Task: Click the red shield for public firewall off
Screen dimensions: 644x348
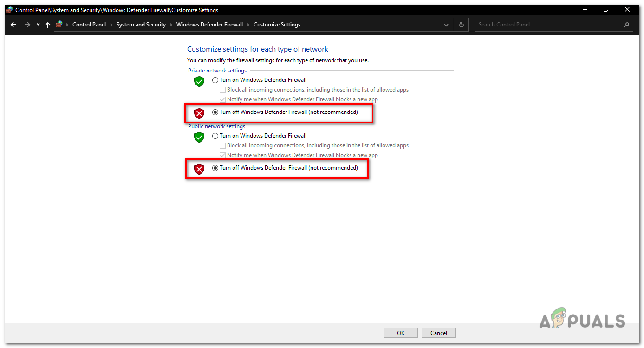Action: [199, 169]
